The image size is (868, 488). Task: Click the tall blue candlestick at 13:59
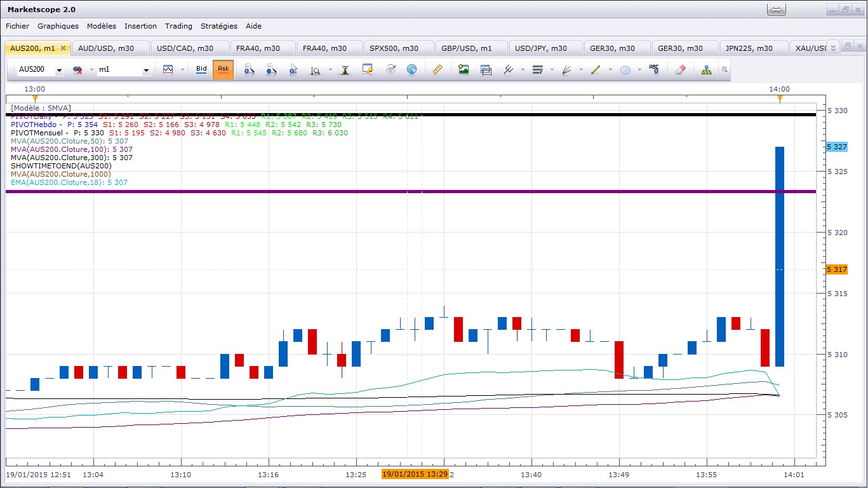click(779, 254)
